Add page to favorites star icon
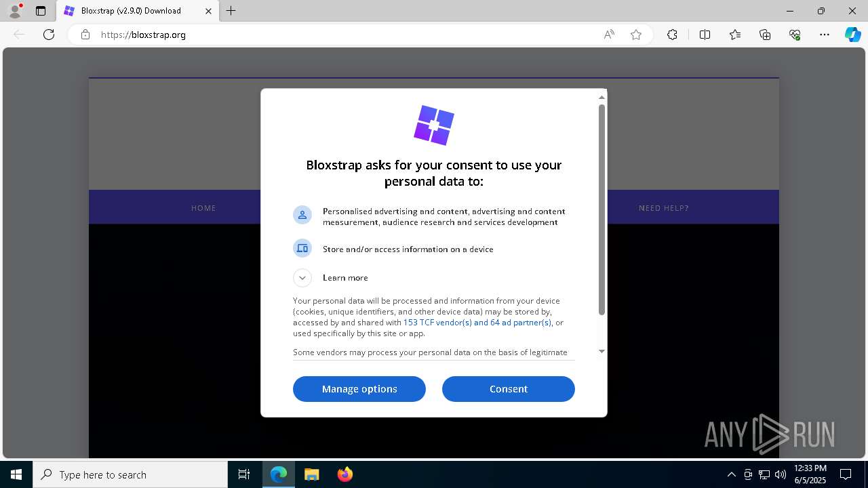The image size is (868, 488). [636, 35]
